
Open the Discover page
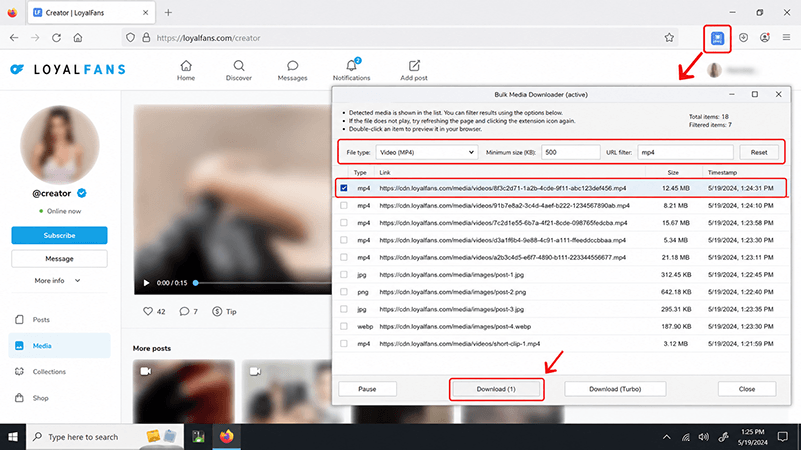pos(239,70)
